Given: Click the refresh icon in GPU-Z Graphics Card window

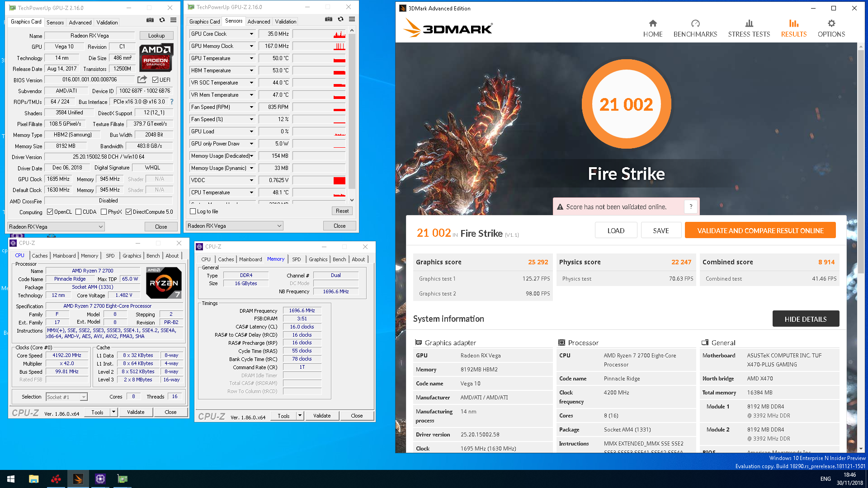Looking at the screenshot, I should coord(162,20).
